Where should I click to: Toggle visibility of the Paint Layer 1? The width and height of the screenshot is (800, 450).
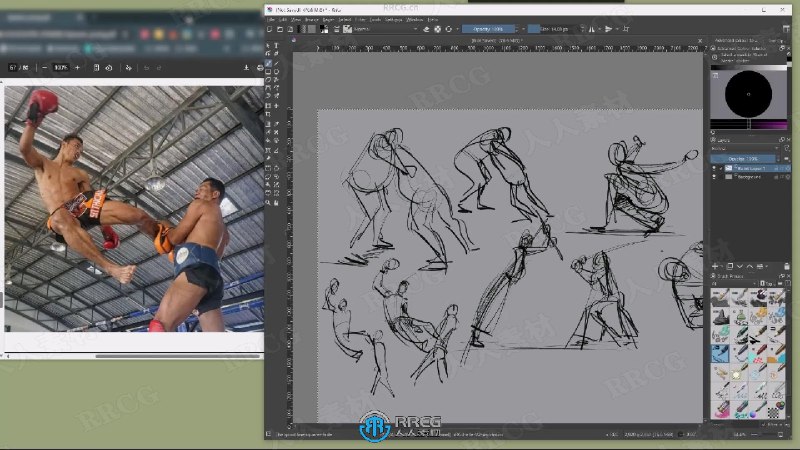pos(716,169)
